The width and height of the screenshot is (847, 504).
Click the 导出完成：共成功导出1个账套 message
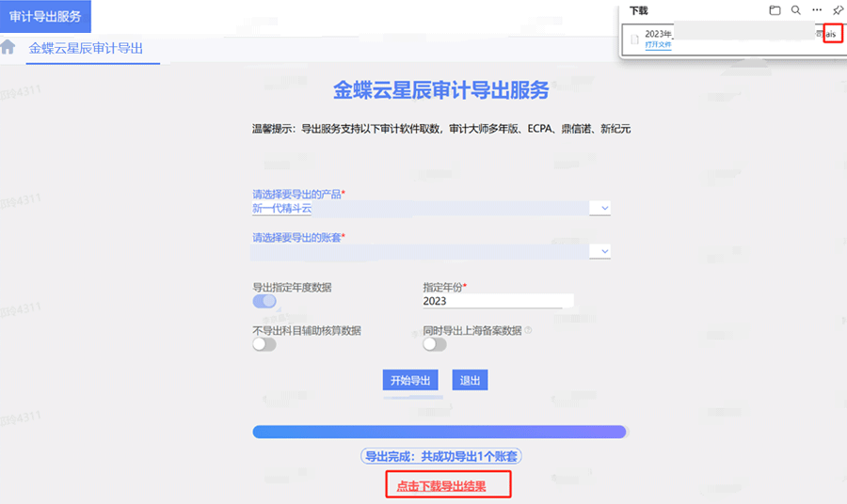click(x=440, y=456)
